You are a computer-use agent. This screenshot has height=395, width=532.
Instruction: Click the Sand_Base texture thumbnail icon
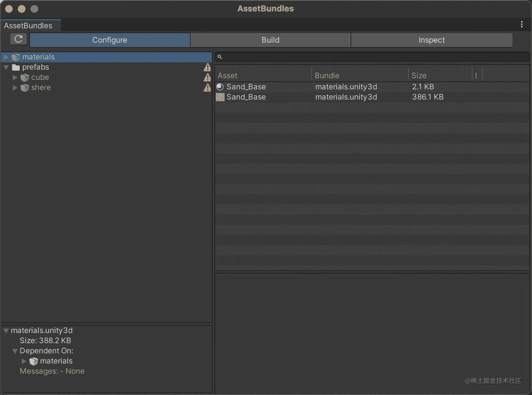click(x=220, y=97)
